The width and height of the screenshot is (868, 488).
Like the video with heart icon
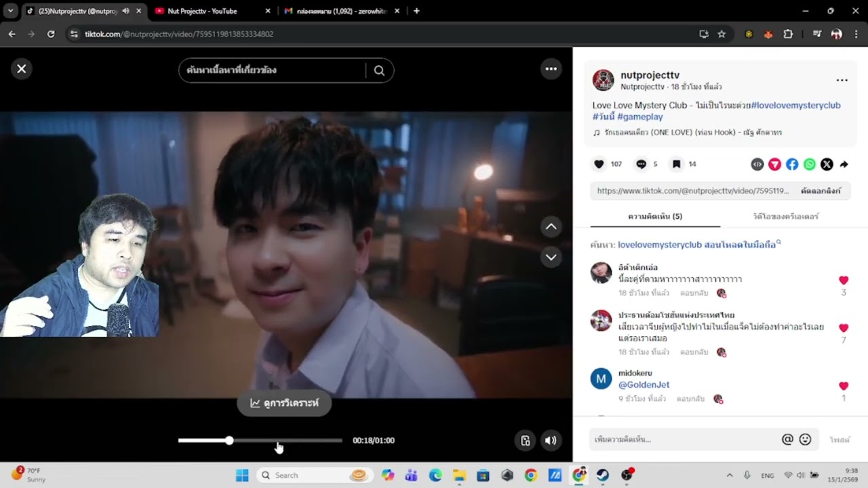tap(599, 164)
